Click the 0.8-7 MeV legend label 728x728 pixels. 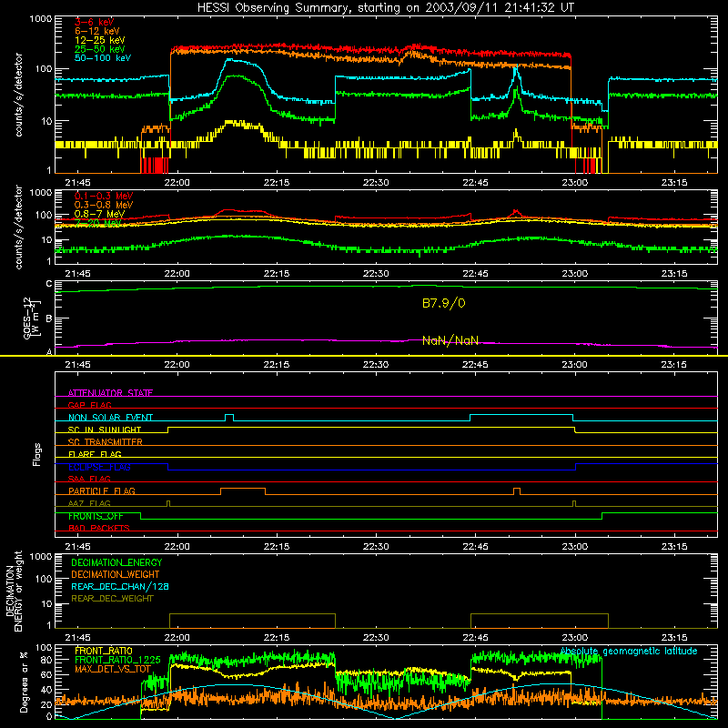(99, 214)
